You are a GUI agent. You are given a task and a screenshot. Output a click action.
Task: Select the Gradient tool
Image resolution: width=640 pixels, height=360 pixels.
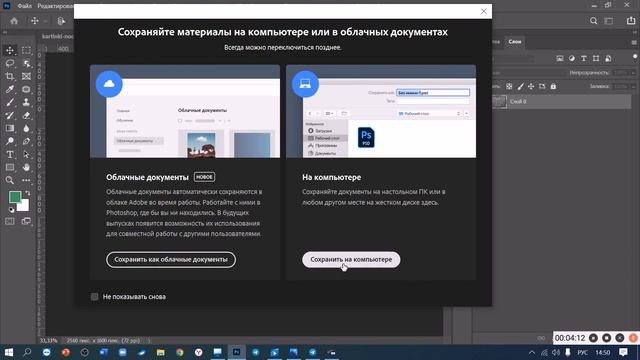click(x=10, y=129)
